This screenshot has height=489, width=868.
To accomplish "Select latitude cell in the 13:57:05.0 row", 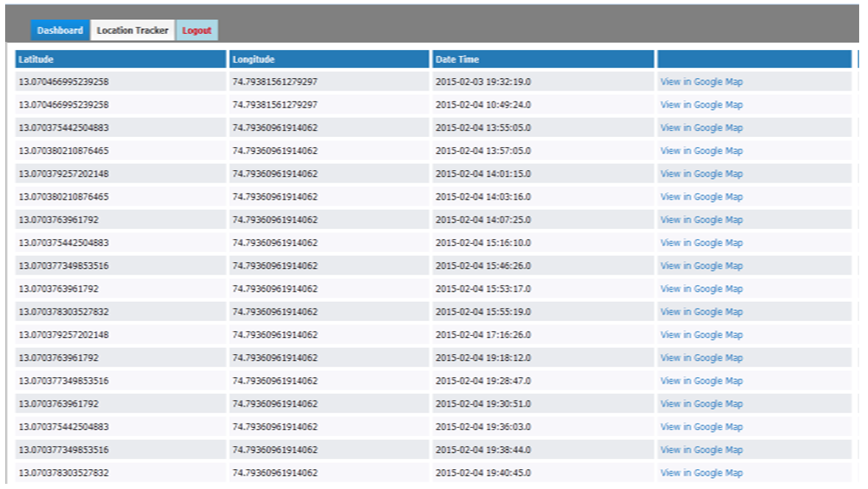I will click(x=63, y=151).
